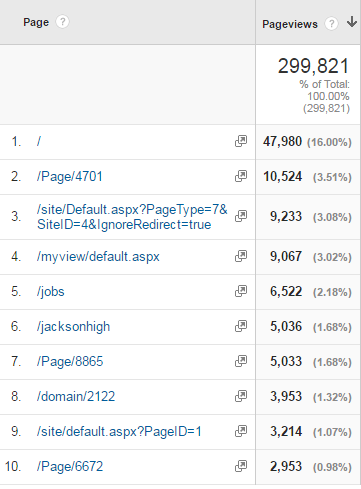Open the /jobs page link
The height and width of the screenshot is (489, 361).
tap(51, 292)
